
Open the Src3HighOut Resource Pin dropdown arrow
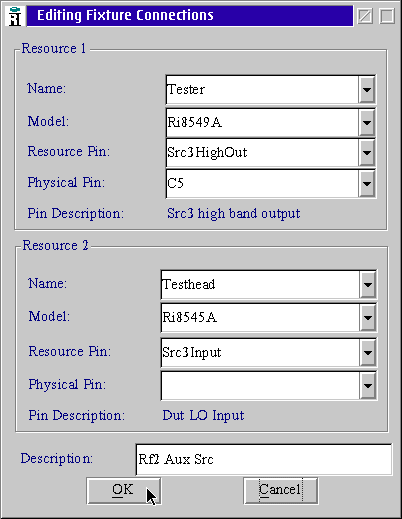[x=367, y=153]
